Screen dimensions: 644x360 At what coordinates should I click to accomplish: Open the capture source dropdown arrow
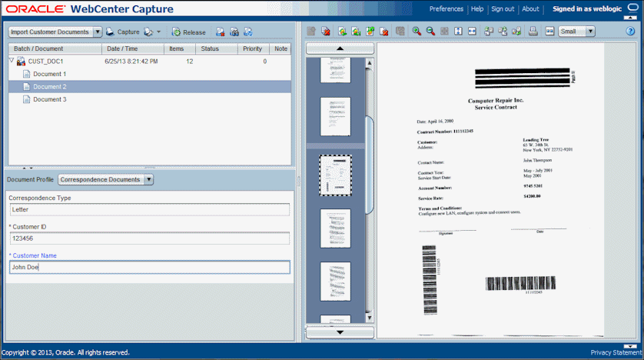point(158,32)
